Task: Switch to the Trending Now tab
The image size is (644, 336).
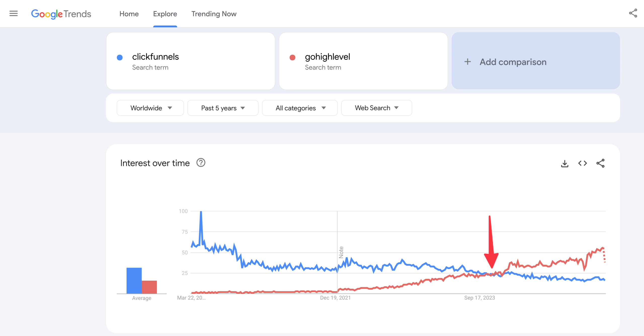Action: (214, 14)
